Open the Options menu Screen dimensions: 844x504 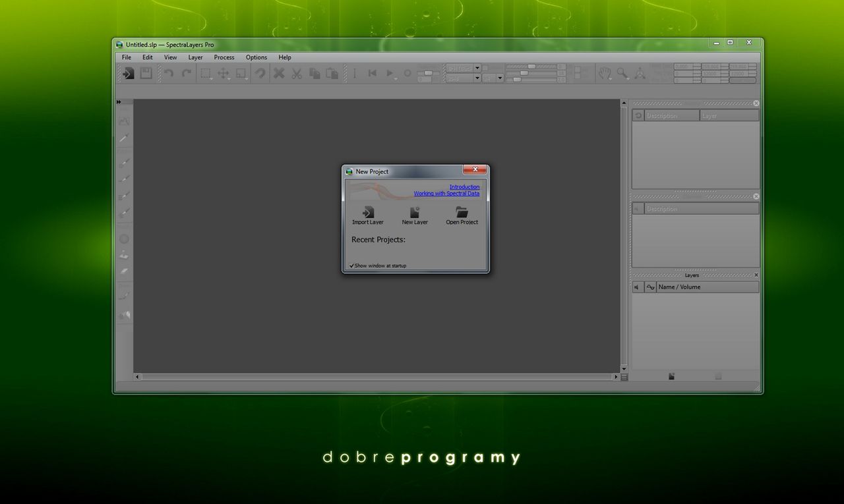pos(256,57)
